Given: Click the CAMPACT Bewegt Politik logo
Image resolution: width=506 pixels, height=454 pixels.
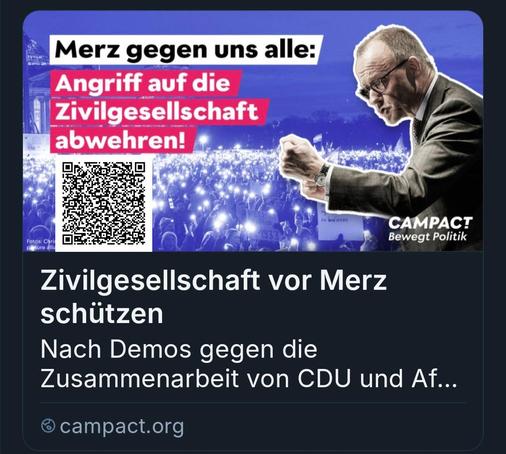Looking at the screenshot, I should click(430, 229).
